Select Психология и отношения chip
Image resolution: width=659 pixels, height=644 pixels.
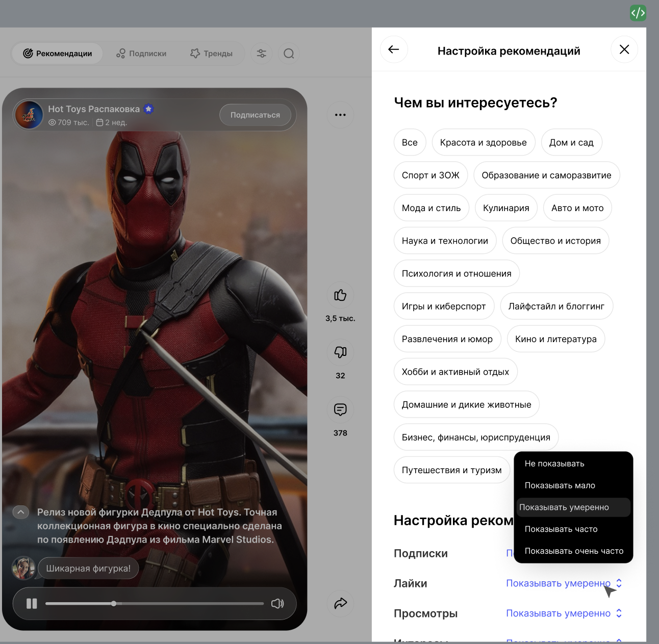click(457, 274)
